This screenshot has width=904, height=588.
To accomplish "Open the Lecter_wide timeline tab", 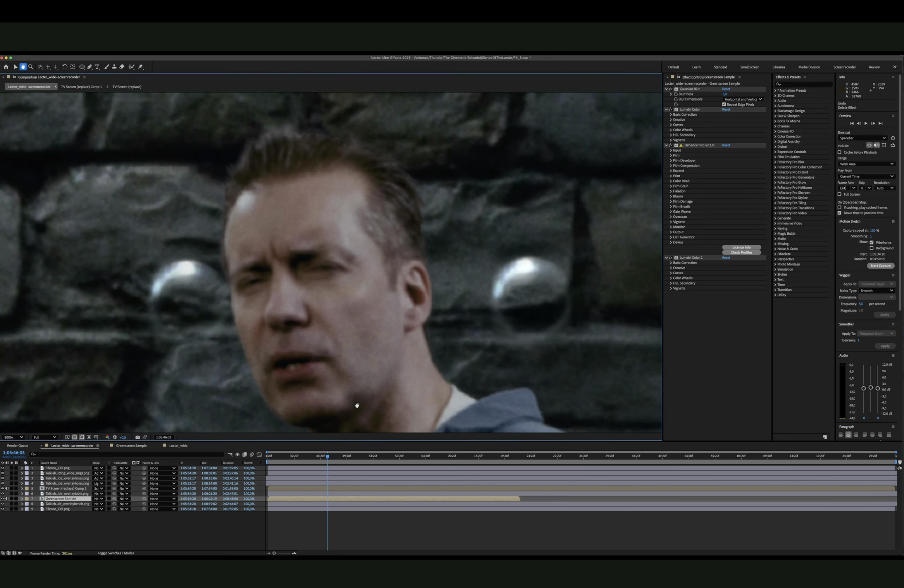I will coord(178,446).
